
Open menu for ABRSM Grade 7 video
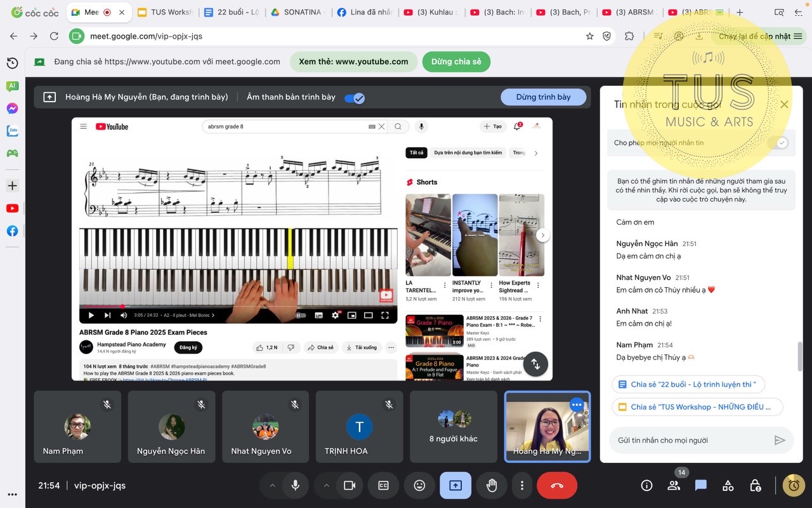click(540, 319)
